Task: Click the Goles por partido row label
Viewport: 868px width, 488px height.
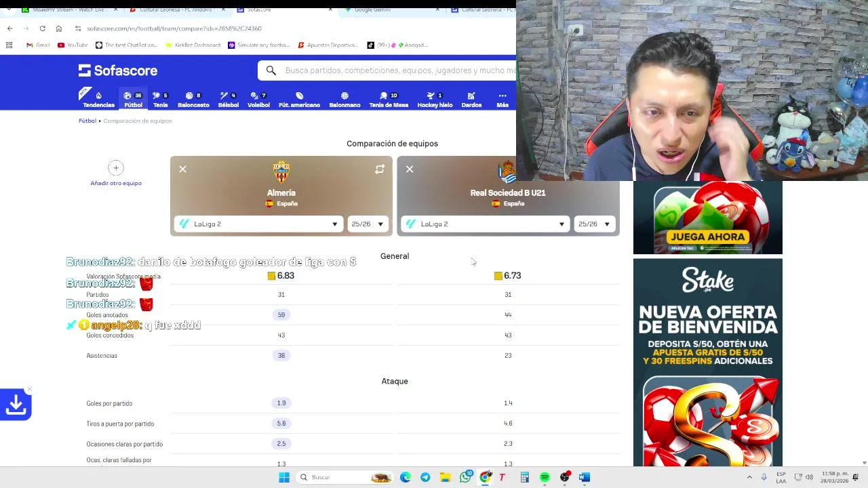Action: (109, 403)
